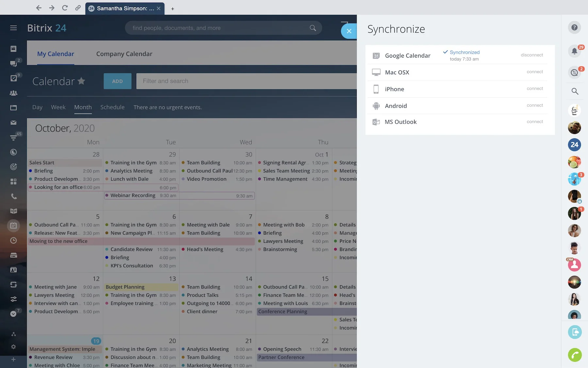The height and width of the screenshot is (368, 588).
Task: Click the help question mark icon
Action: [x=574, y=27]
